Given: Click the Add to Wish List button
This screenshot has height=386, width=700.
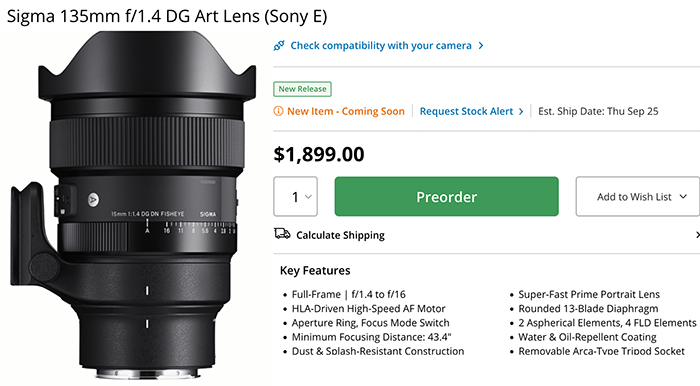Looking at the screenshot, I should tap(638, 196).
